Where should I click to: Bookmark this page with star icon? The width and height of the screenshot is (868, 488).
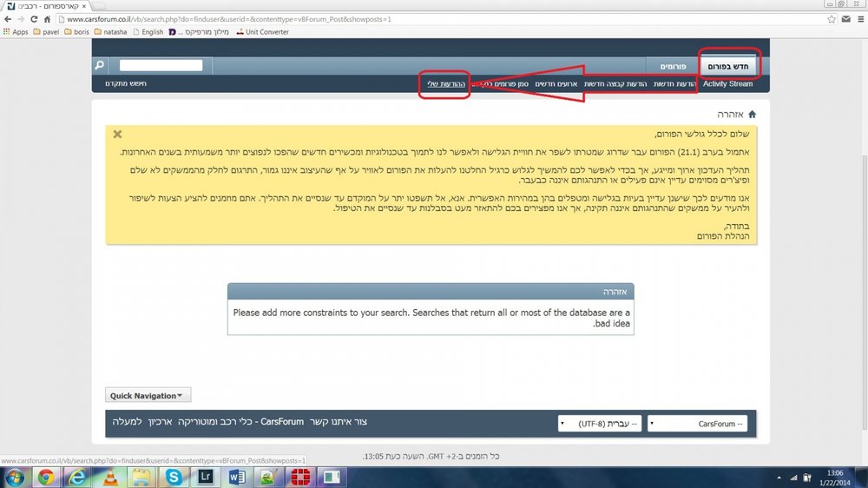coord(832,19)
